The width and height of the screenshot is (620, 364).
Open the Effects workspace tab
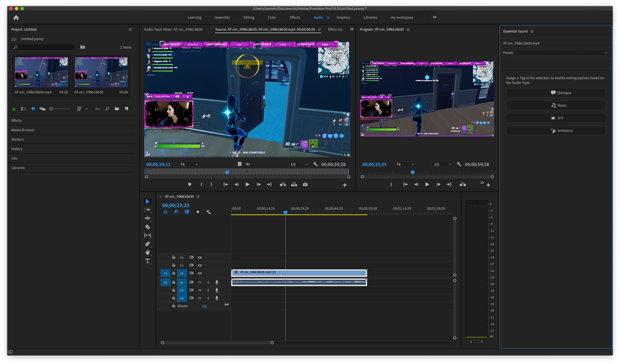pyautogui.click(x=294, y=17)
